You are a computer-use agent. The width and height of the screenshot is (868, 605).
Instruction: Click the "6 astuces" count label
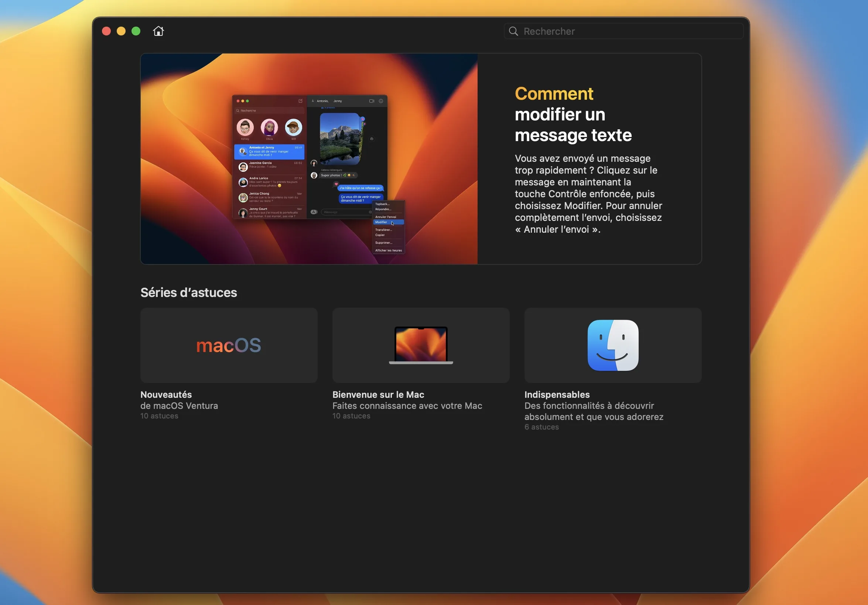click(x=541, y=427)
